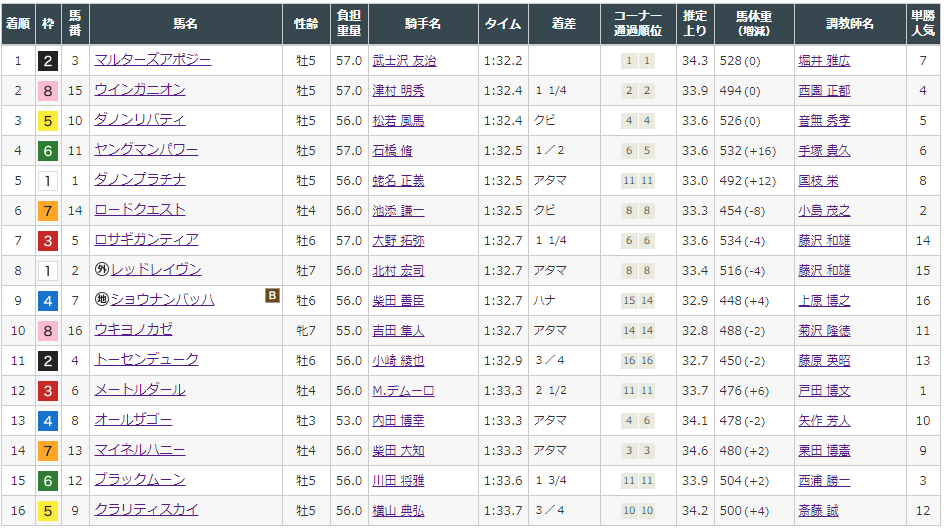Click blue frame 4 badge for ショウナンバッハ
944x529 pixels.
point(48,301)
